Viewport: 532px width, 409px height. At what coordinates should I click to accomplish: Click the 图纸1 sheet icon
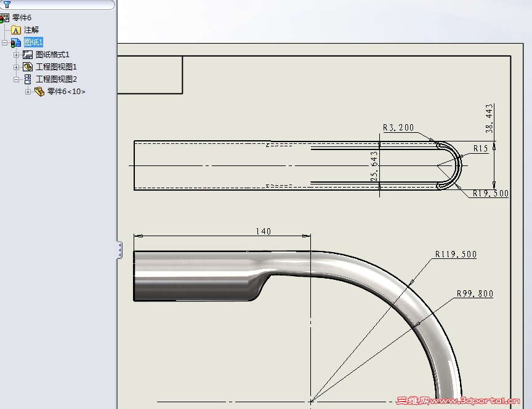[x=16, y=42]
